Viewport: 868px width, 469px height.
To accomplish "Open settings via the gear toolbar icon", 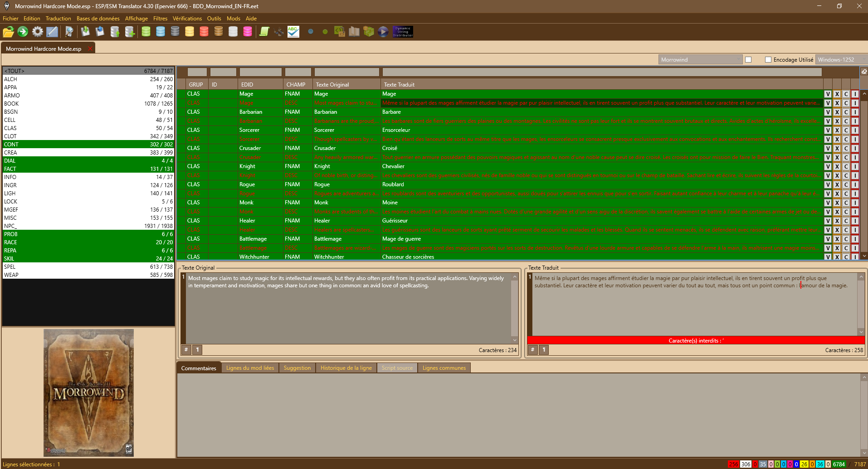I will click(38, 32).
